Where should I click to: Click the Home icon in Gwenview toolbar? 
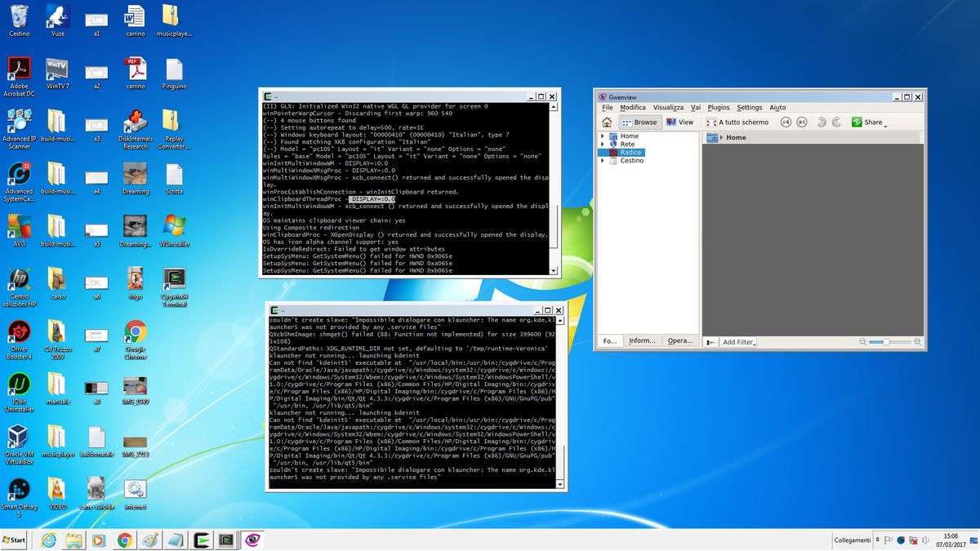coord(607,122)
